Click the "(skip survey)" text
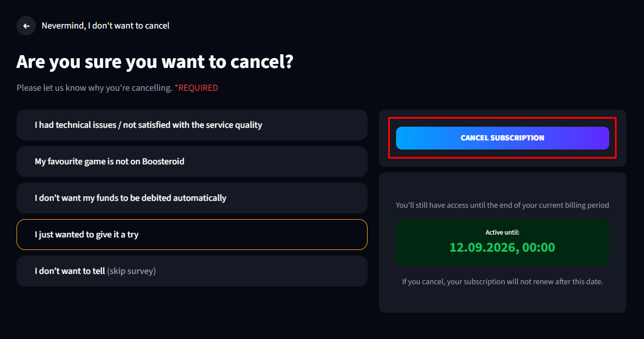Image resolution: width=644 pixels, height=339 pixels. click(132, 271)
